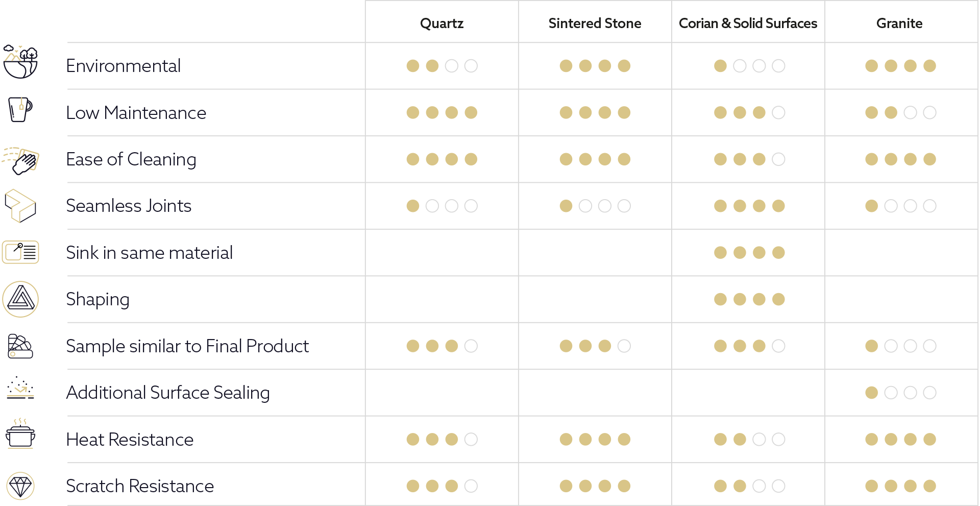Click the Shaping triangle icon
Image resolution: width=980 pixels, height=506 pixels.
(x=20, y=299)
